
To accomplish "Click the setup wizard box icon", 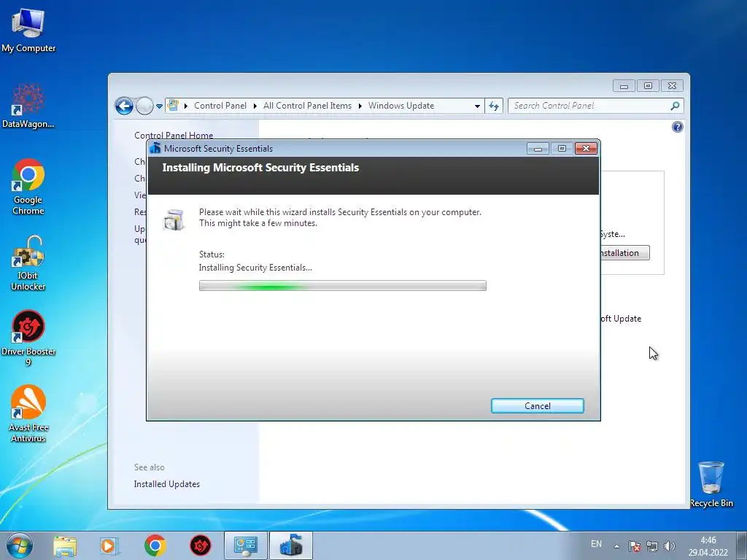I will tap(174, 219).
